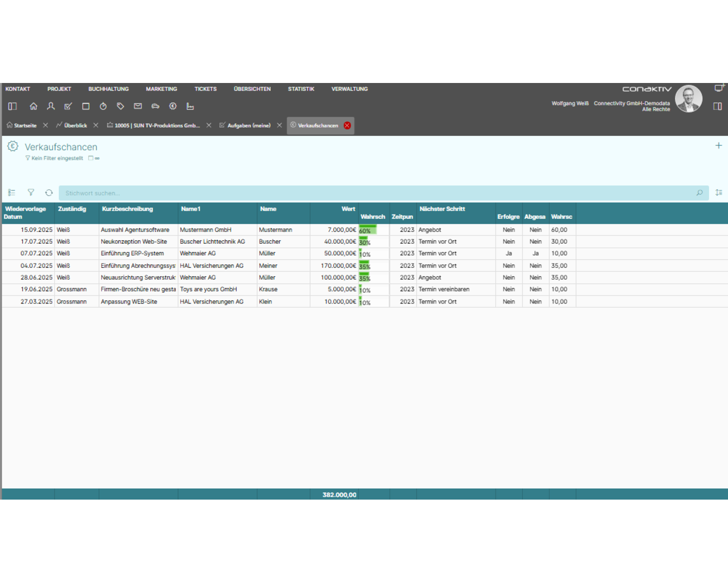728x582 pixels.
Task: Open the filter funnel icon beside search
Action: pos(31,193)
